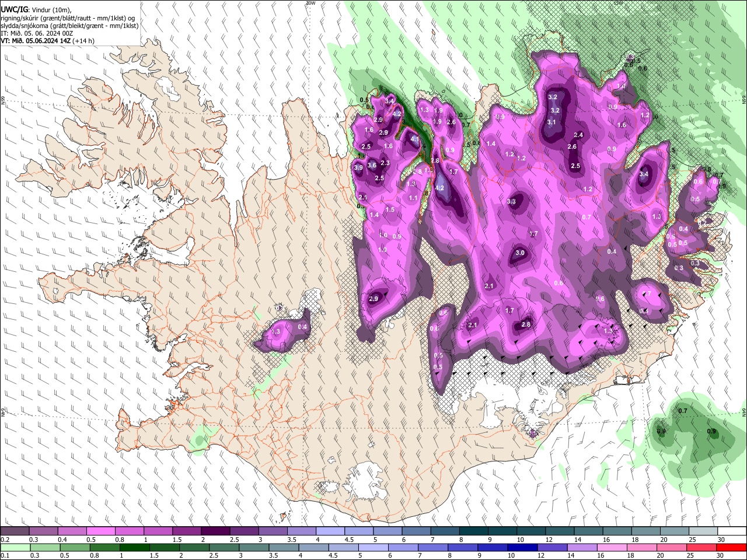Image resolution: width=747 pixels, height=560 pixels.
Task: Click the 3–3.5 violet snow legend swatch
Action: (x=273, y=531)
